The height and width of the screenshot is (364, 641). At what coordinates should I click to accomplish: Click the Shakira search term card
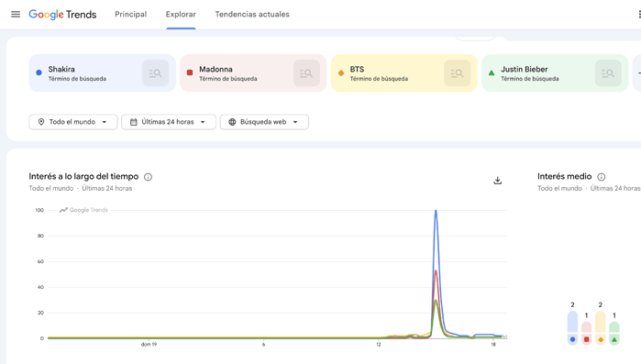102,73
